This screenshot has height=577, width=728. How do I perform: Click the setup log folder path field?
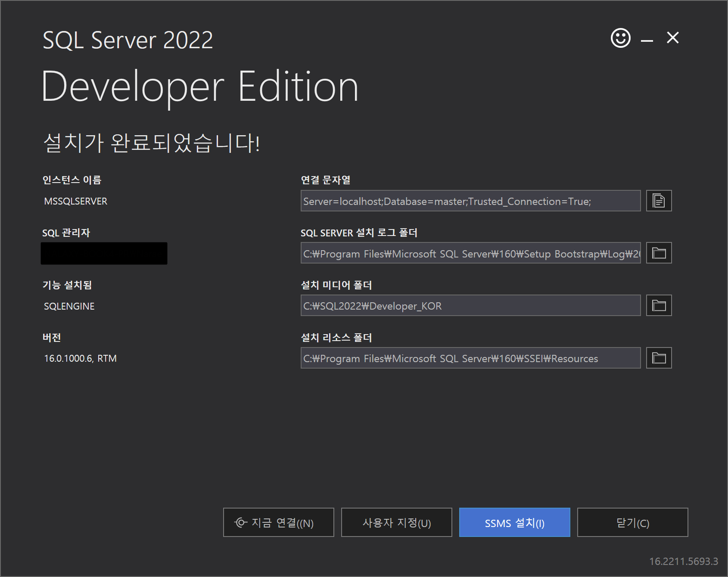click(470, 253)
